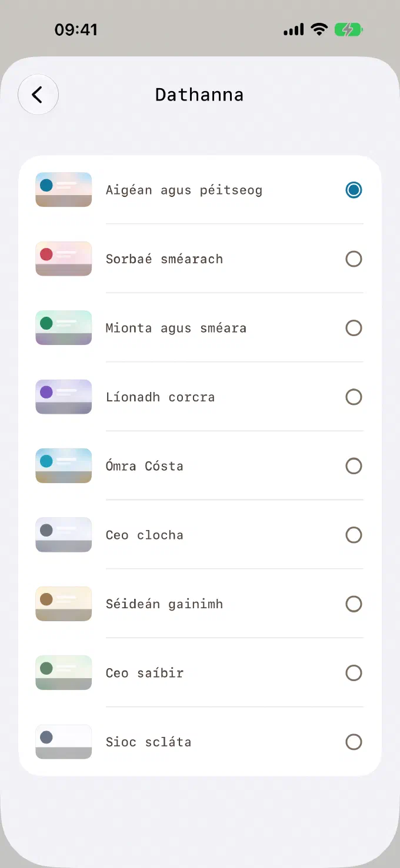The image size is (400, 868).
Task: Click the battery charging indicator
Action: tap(349, 29)
